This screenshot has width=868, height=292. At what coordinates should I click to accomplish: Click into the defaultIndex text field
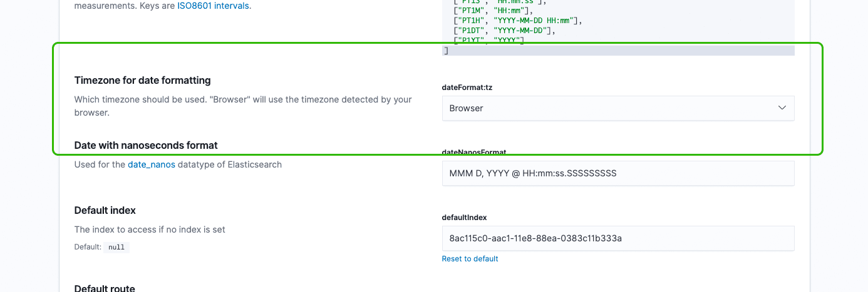[617, 238]
